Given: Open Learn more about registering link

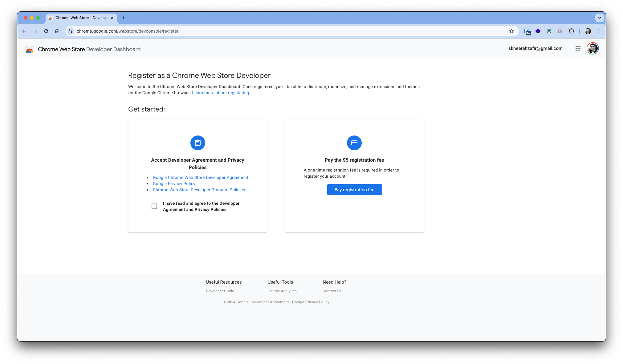Looking at the screenshot, I should [221, 93].
